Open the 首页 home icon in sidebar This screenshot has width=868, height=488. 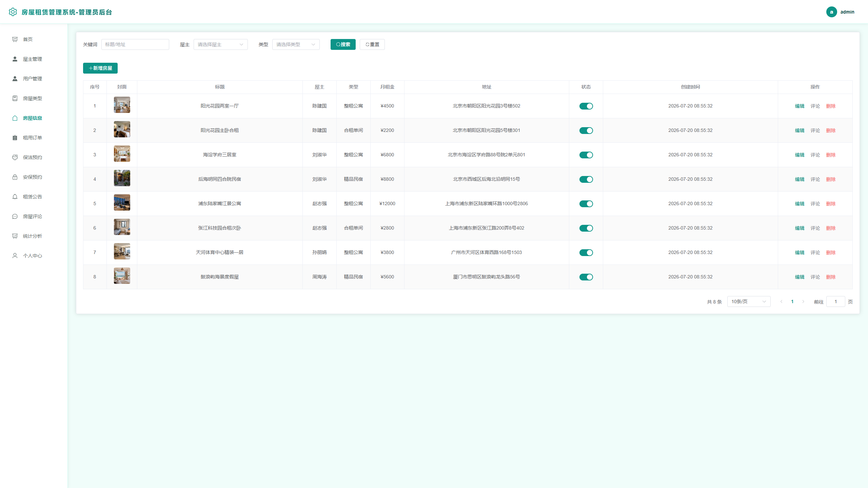click(15, 39)
